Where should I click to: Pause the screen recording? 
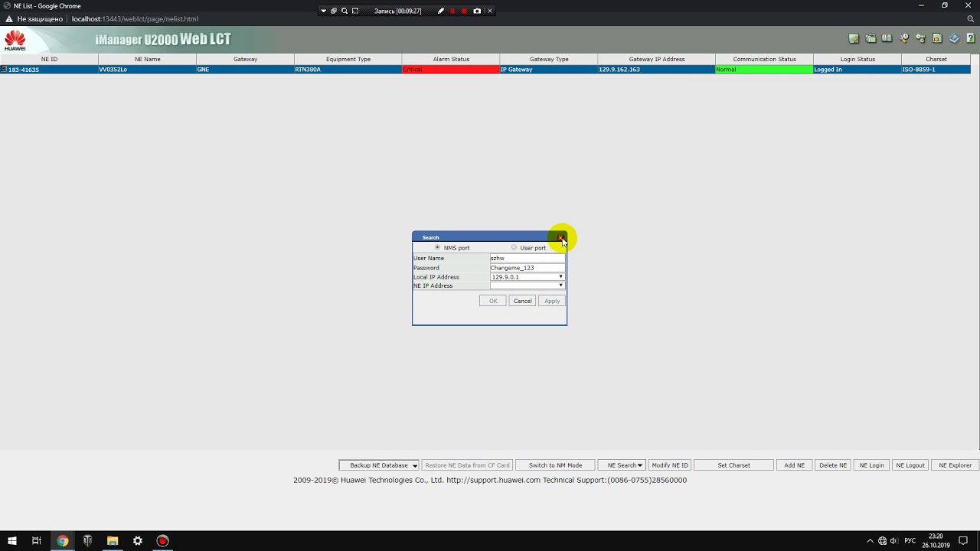point(452,11)
